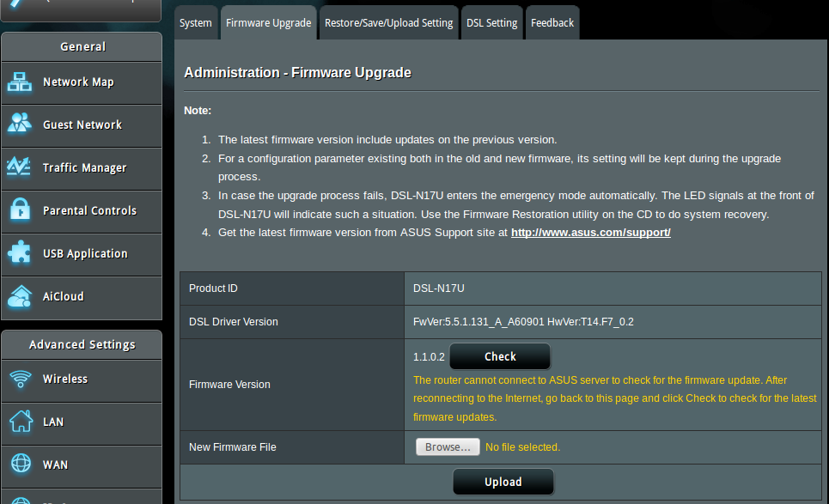Click the Firmware Version label
The image size is (829, 504).
coord(229,385)
